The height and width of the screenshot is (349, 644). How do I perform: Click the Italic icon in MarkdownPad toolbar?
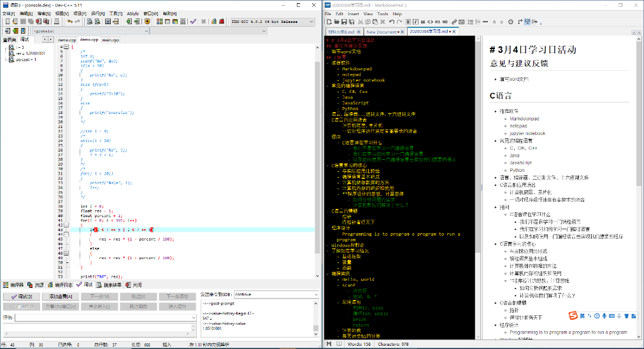(415, 22)
